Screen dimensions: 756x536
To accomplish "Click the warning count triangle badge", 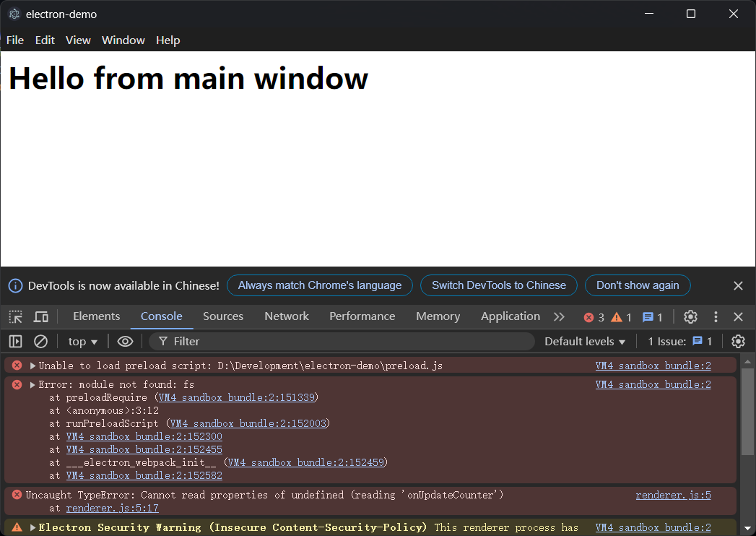I will click(622, 317).
